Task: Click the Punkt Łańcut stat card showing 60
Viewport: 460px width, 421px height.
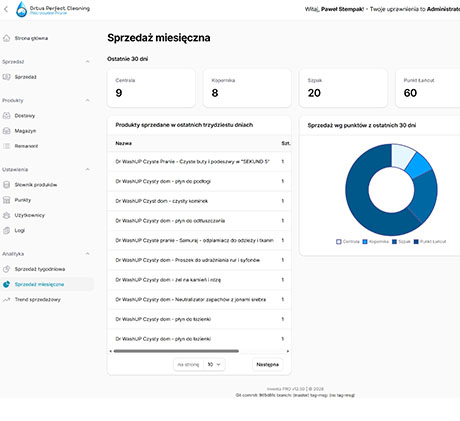Action: pyautogui.click(x=428, y=88)
